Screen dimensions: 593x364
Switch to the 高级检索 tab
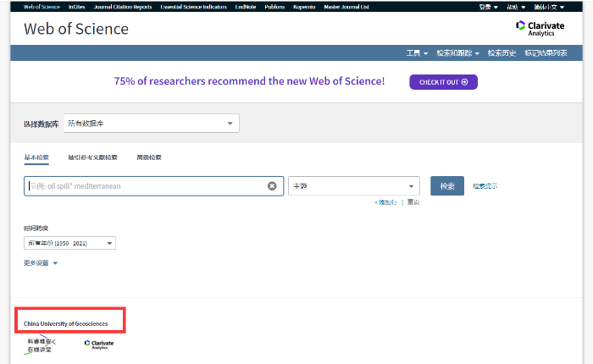coord(149,157)
